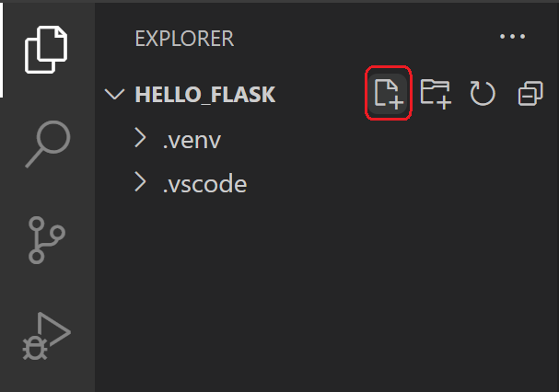Click blank header area right of EXPLORER title
This screenshot has height=392, width=559.
(368, 39)
